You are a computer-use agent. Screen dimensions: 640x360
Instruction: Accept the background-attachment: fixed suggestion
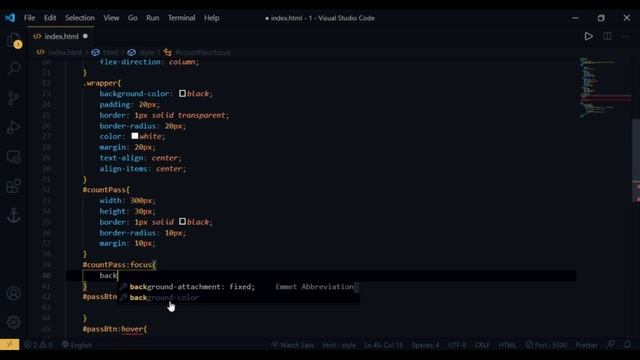tap(239, 287)
